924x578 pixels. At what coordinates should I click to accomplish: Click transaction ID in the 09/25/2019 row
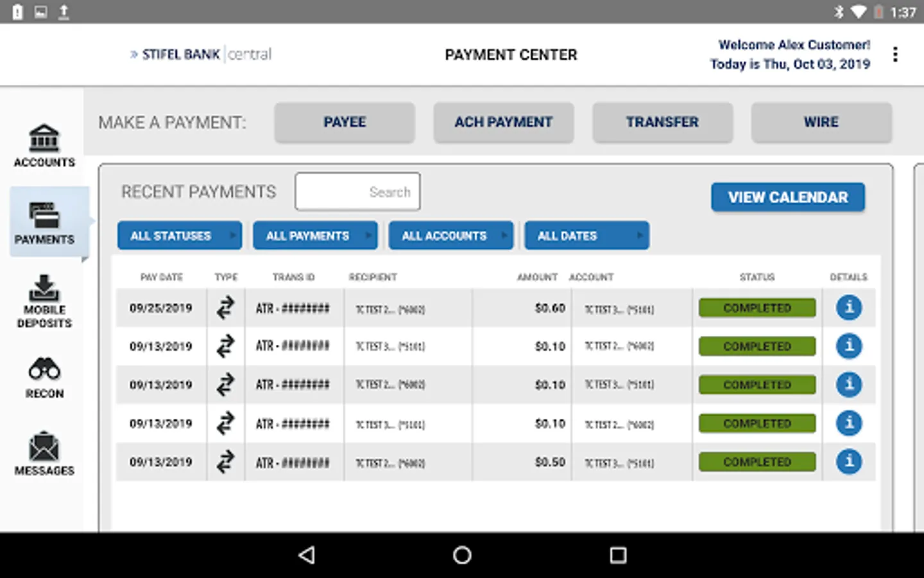click(x=293, y=308)
